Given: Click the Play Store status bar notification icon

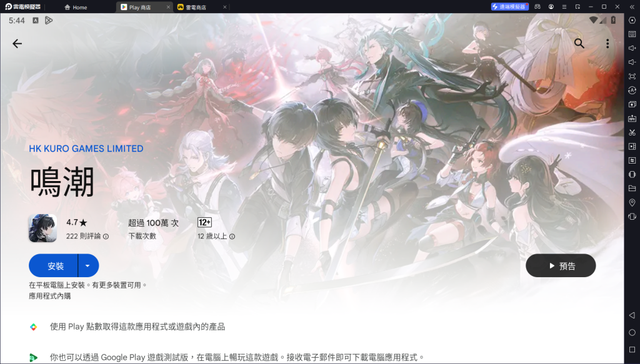Looking at the screenshot, I should (49, 21).
